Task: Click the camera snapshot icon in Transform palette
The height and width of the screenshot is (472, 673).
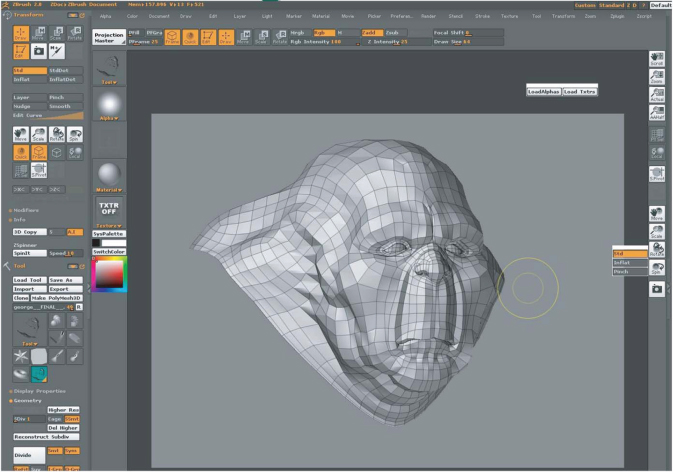Action: pyautogui.click(x=39, y=50)
